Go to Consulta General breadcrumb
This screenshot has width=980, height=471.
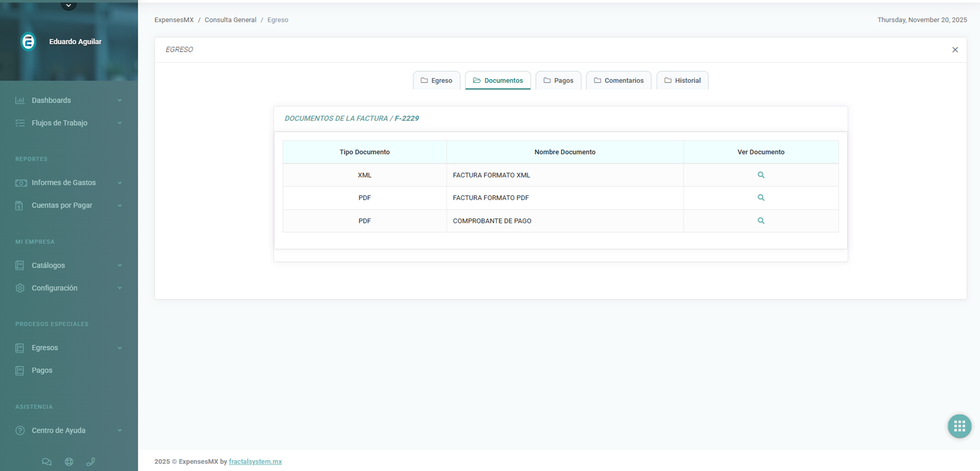[230, 20]
